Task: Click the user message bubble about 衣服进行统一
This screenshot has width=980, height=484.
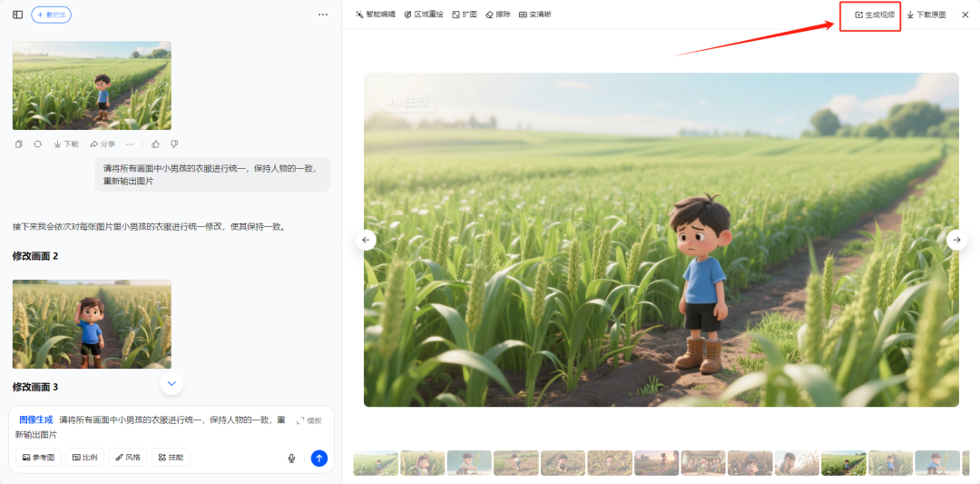Action: point(212,174)
